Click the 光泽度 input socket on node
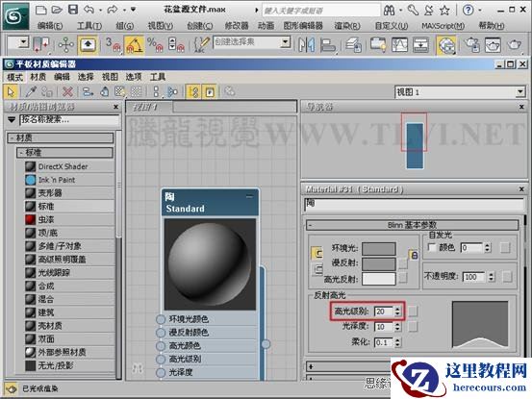This screenshot has width=532, height=399. pos(161,372)
